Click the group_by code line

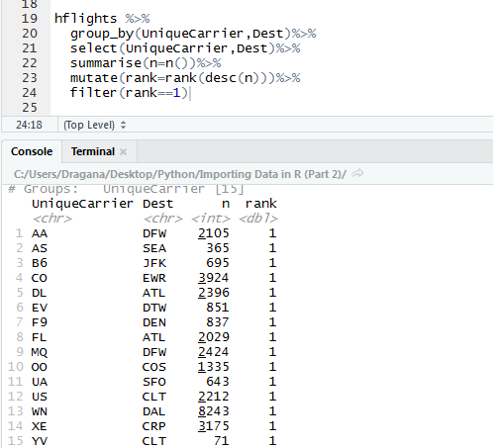click(193, 34)
